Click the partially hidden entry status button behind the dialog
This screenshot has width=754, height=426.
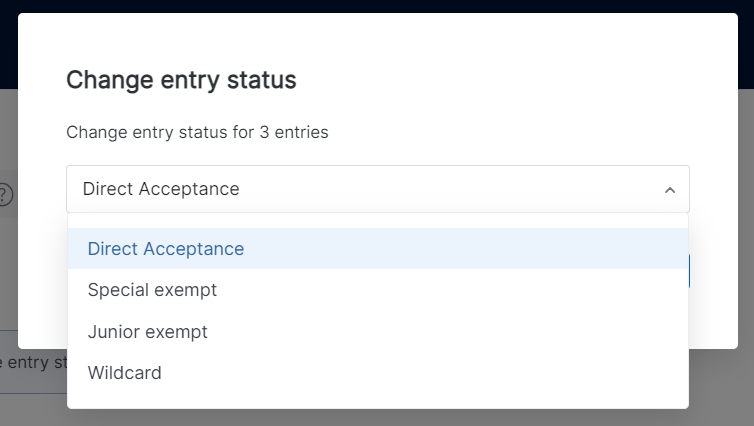pyautogui.click(x=33, y=362)
